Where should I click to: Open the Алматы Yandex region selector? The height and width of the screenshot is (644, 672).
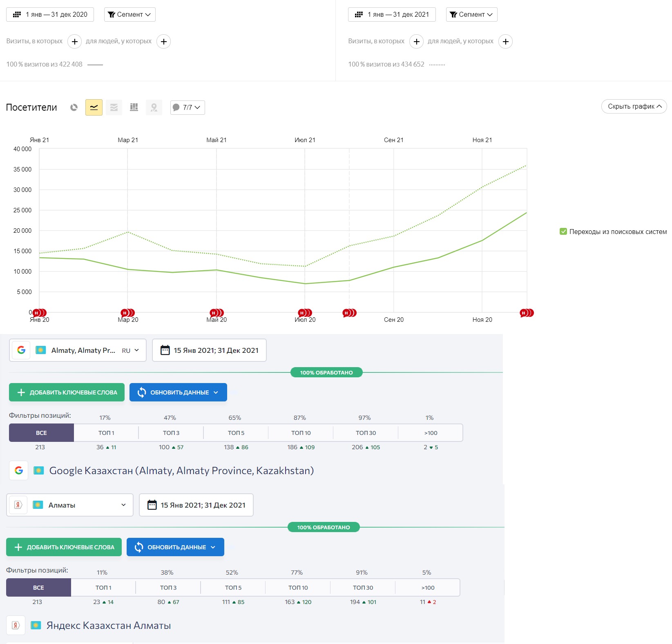70,505
